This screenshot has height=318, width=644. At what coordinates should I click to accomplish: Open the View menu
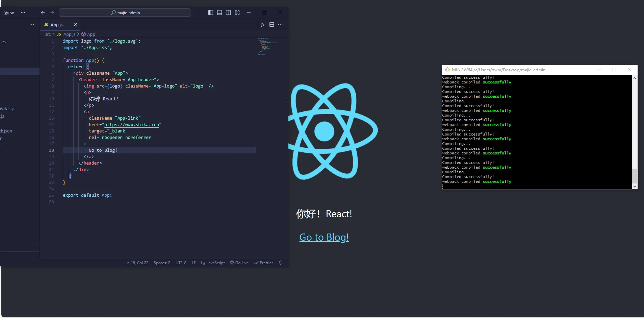coord(9,13)
